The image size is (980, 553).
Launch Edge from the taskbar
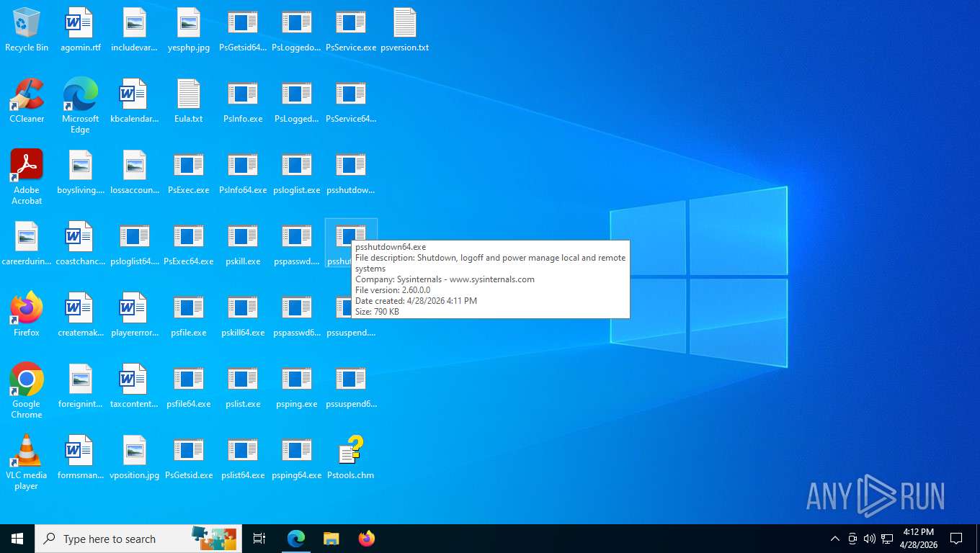pos(296,539)
